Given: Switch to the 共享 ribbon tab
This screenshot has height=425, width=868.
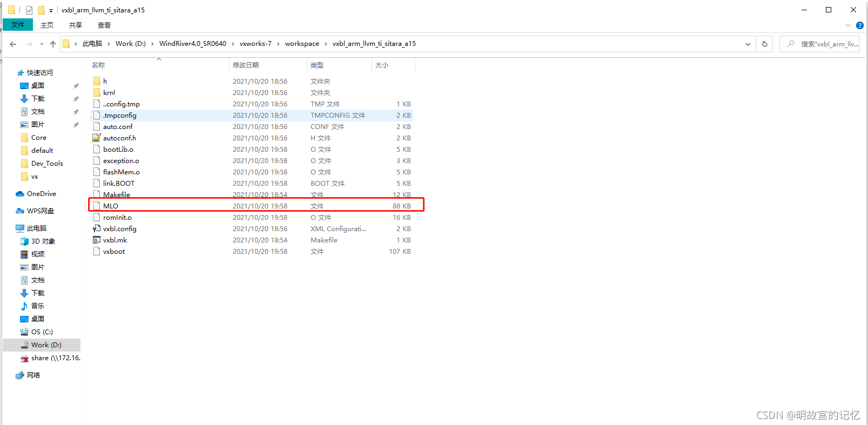Looking at the screenshot, I should tap(76, 25).
